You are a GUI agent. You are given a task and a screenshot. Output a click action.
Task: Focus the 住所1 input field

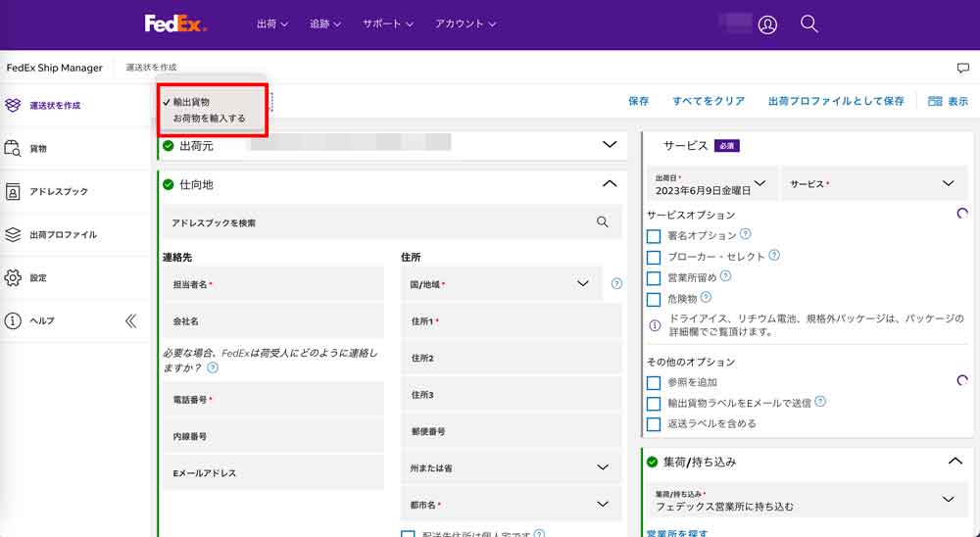pyautogui.click(x=512, y=320)
